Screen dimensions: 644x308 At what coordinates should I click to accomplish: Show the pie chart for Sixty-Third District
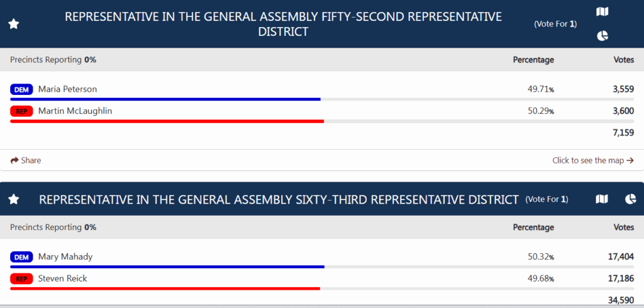pos(630,199)
